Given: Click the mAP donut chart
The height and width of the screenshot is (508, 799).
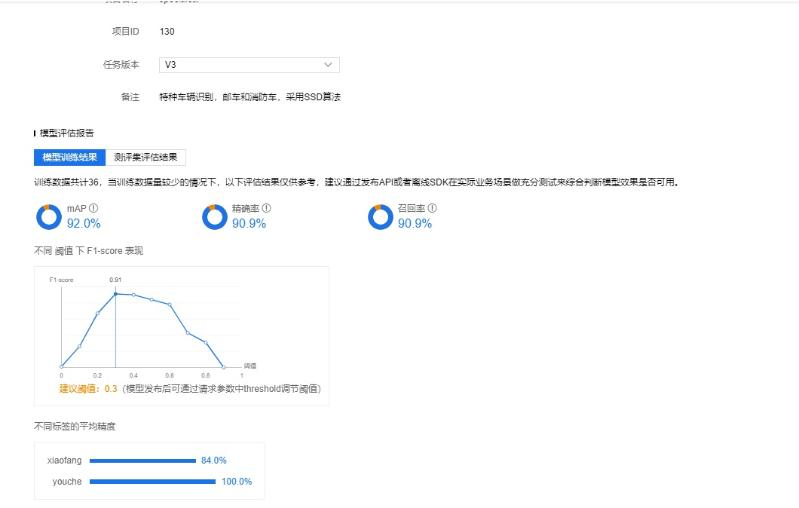Looking at the screenshot, I should point(49,217).
